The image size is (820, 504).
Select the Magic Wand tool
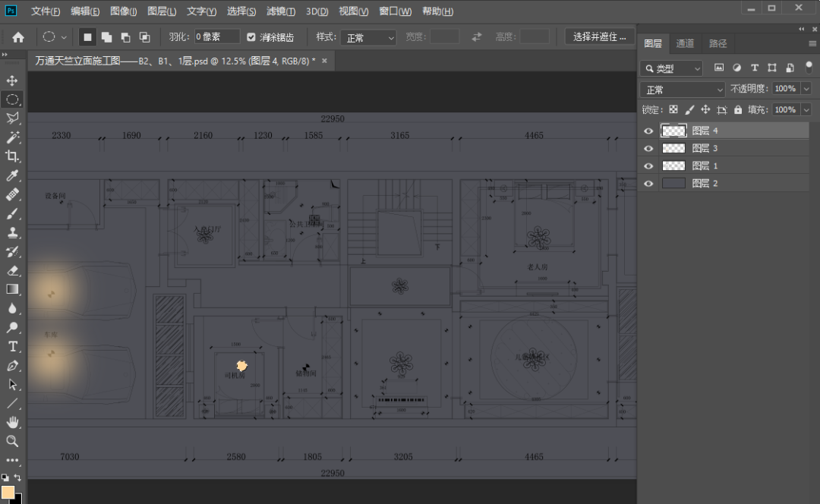12,137
